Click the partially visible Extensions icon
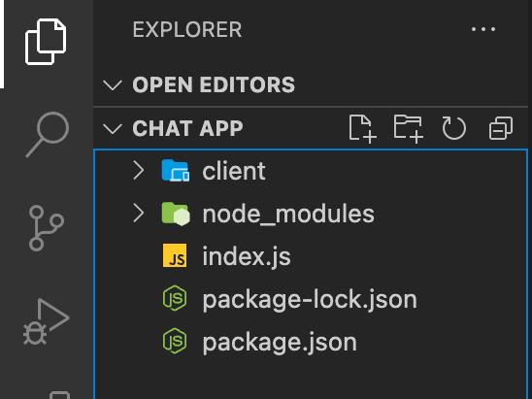The width and height of the screenshot is (532, 399). [x=60, y=395]
